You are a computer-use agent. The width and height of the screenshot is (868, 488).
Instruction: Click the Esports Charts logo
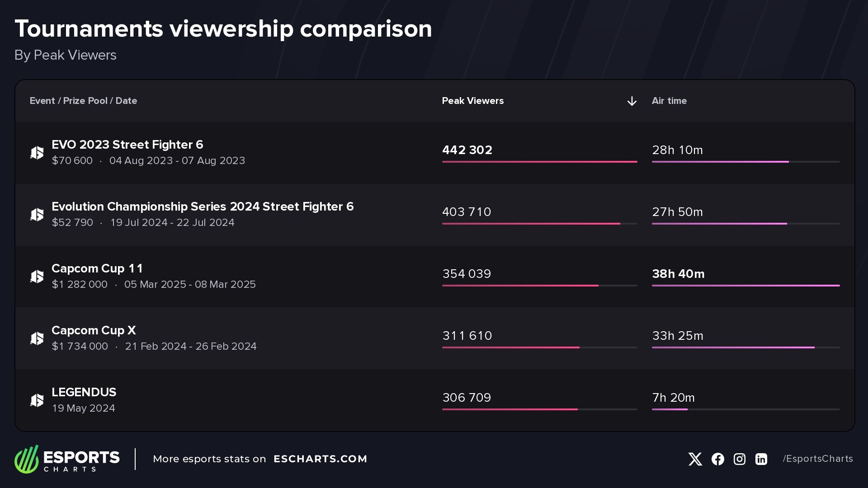point(67,459)
